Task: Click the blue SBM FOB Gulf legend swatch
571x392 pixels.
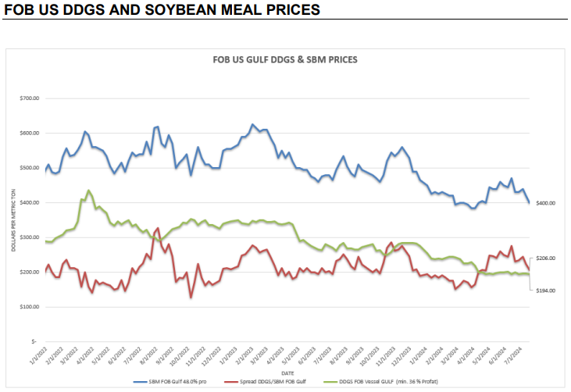Action: pyautogui.click(x=140, y=382)
